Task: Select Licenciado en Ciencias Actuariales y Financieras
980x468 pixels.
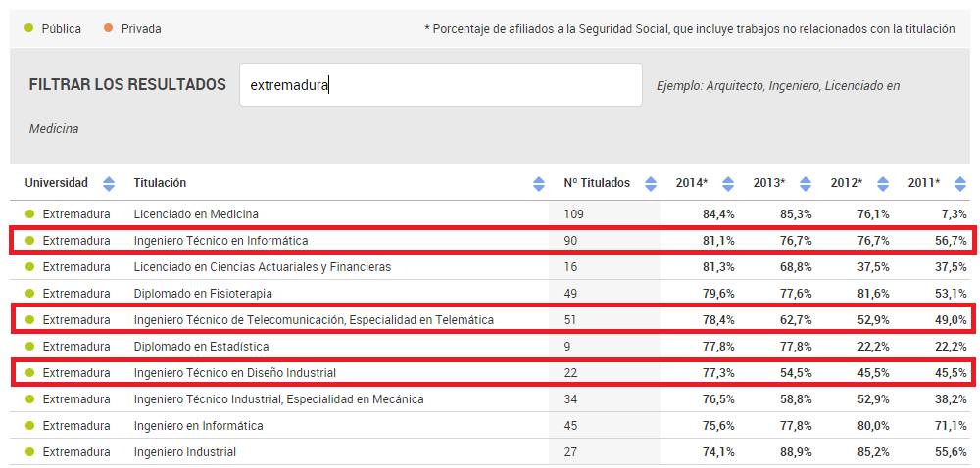Action: coord(263,267)
